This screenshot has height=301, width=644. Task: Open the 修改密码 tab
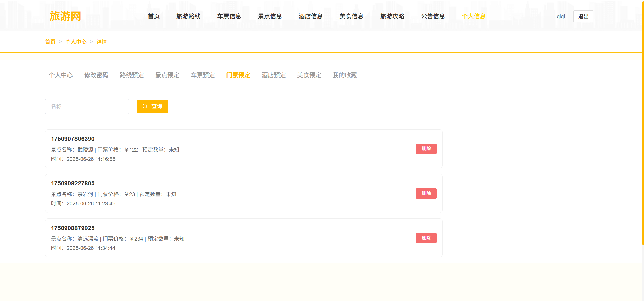[96, 75]
